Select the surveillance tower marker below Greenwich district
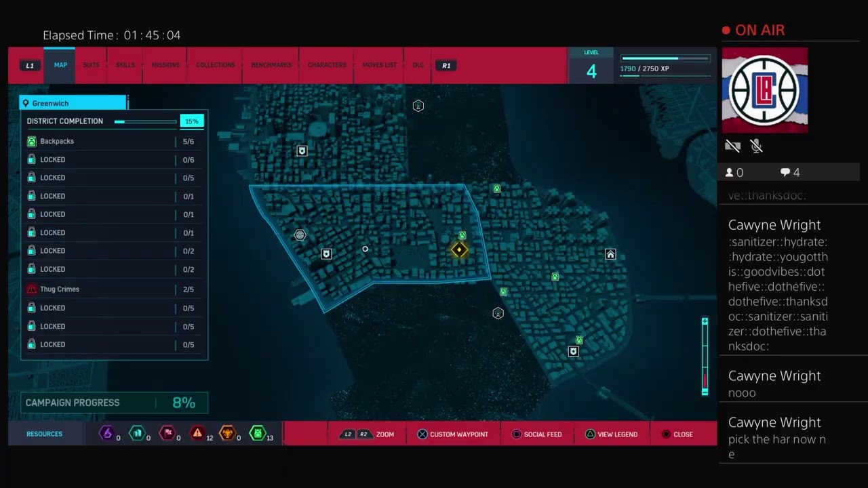 click(498, 313)
